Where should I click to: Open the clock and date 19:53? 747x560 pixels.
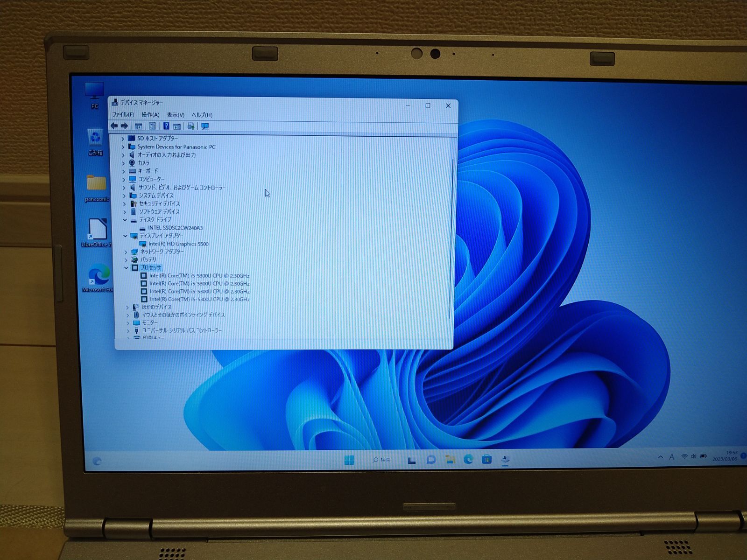tap(726, 456)
